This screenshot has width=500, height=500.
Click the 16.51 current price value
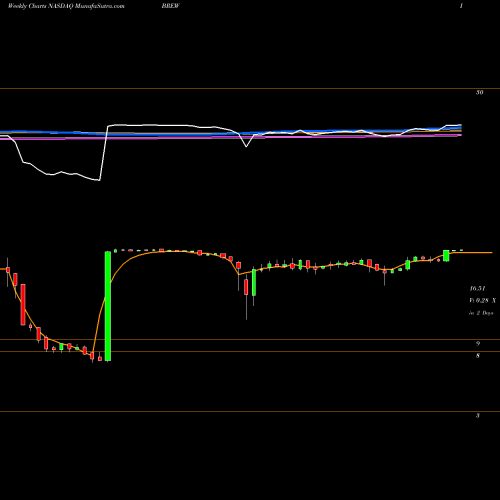(x=477, y=288)
